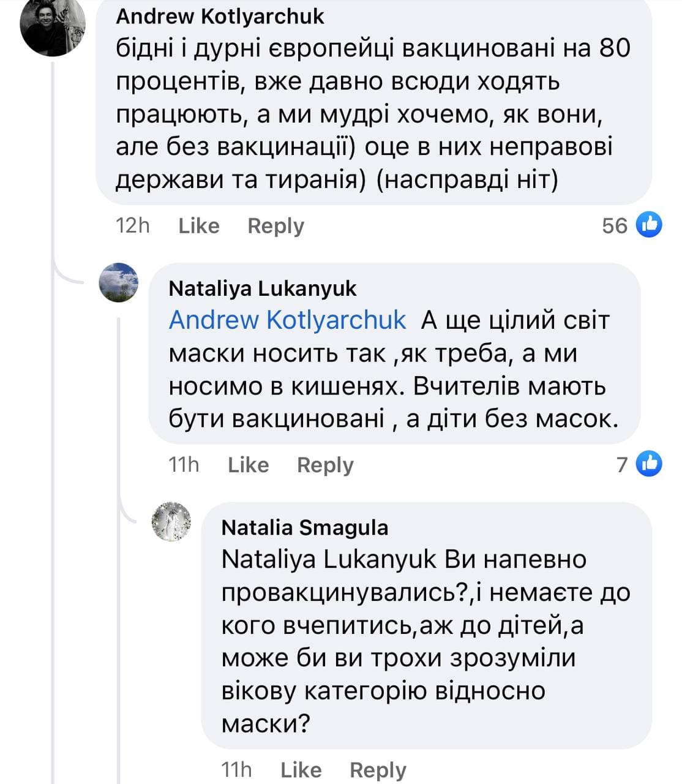Click the 12h timestamp on Andrew's comment
682x784 pixels.
tap(132, 226)
